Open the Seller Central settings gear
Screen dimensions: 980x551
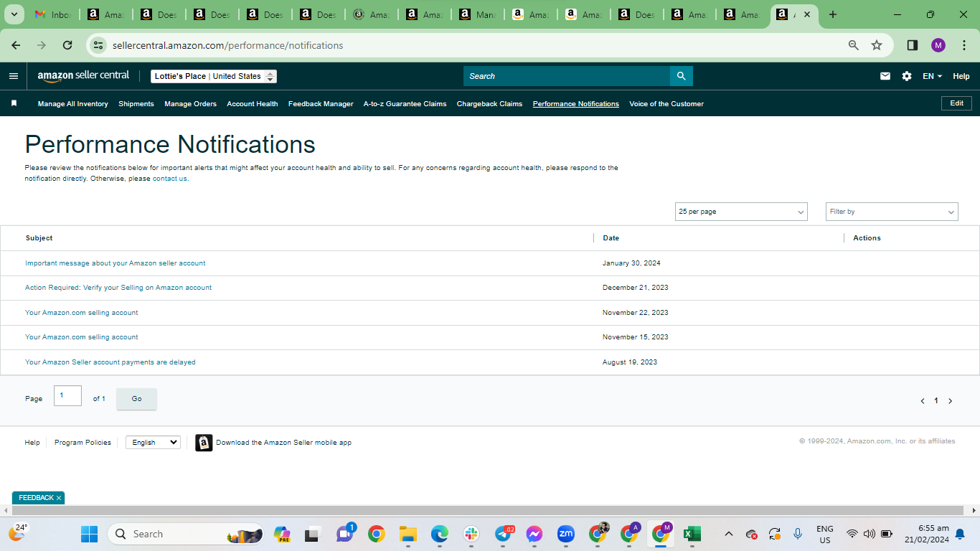pyautogui.click(x=907, y=76)
